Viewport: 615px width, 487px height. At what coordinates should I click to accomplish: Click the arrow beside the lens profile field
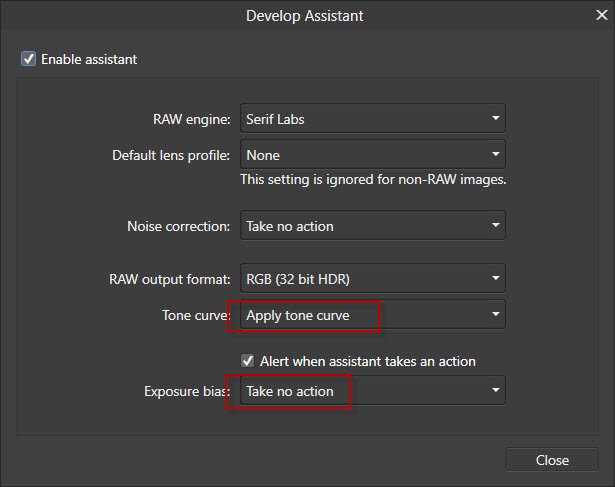495,155
